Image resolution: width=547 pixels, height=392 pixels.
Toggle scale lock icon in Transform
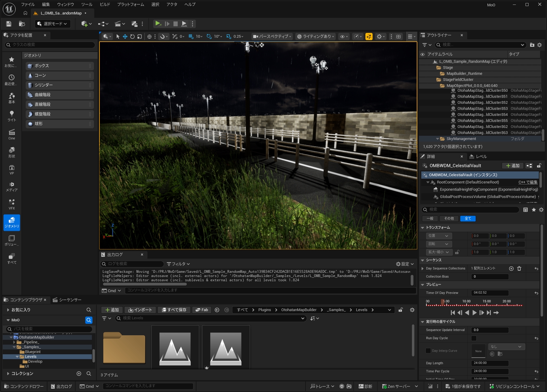[457, 252]
